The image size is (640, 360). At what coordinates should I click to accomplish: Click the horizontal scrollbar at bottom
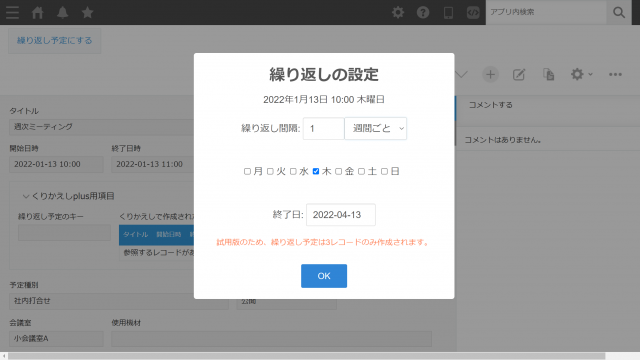306,356
